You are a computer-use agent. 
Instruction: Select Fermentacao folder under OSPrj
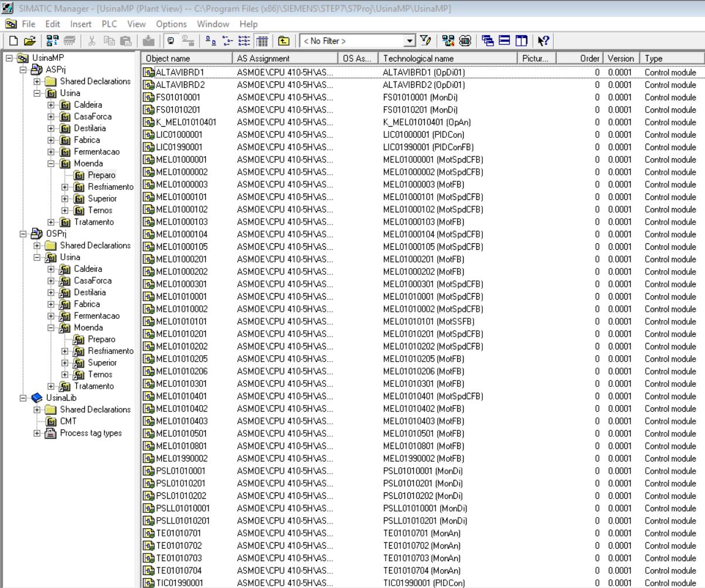(97, 316)
